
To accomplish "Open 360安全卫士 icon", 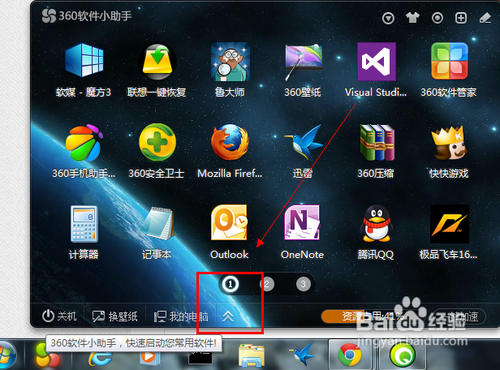I will (157, 142).
